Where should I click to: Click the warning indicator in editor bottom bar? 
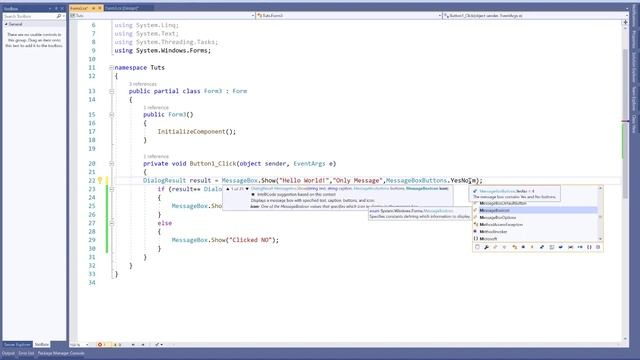(x=117, y=344)
